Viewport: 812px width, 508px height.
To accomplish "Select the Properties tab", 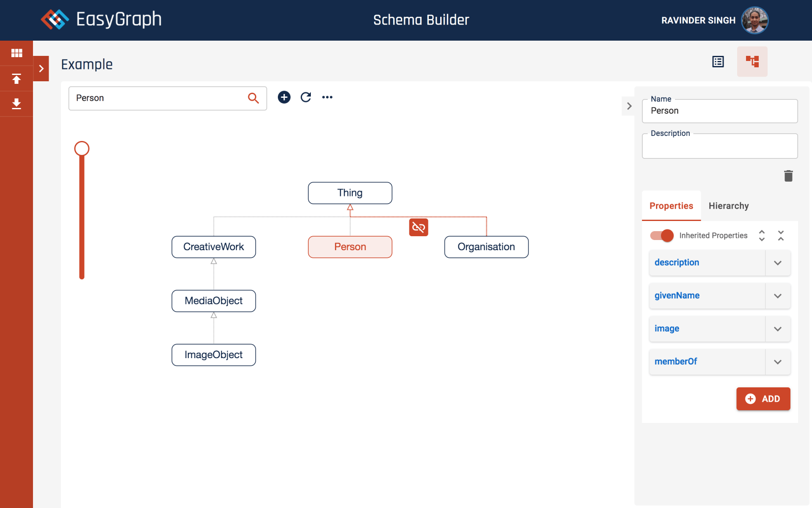I will (x=671, y=206).
